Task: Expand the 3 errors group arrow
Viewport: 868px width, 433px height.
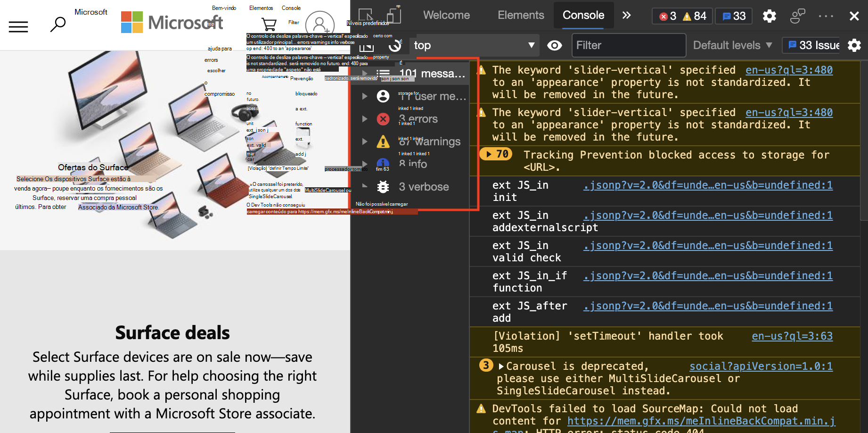Action: pos(364,119)
